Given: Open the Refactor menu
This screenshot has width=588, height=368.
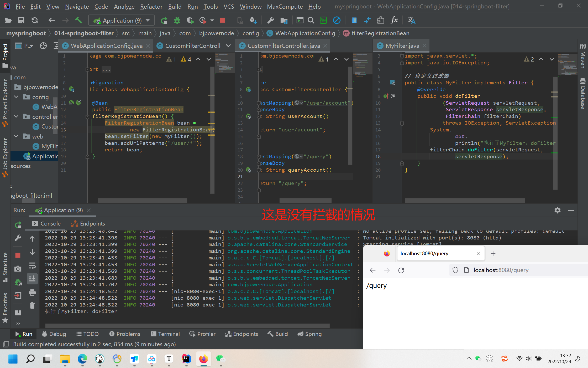Looking at the screenshot, I should [x=151, y=7].
